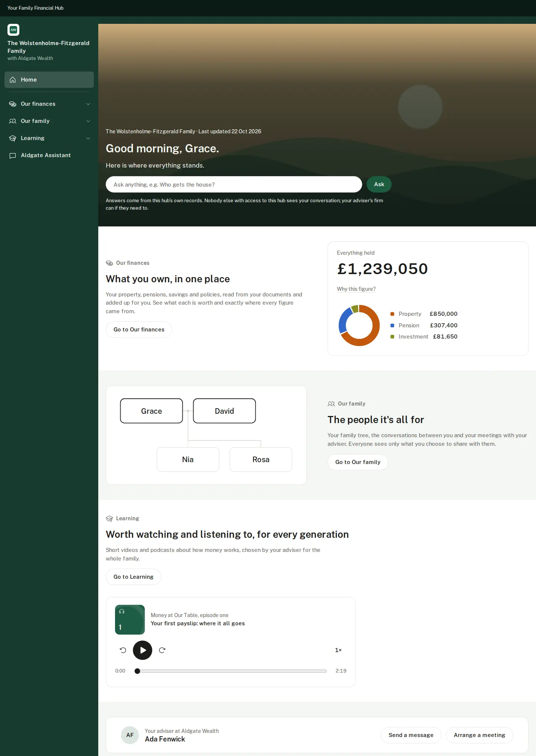Screen dimensions: 536x756
Task: Click the Property £850,000 value
Action: point(443,314)
